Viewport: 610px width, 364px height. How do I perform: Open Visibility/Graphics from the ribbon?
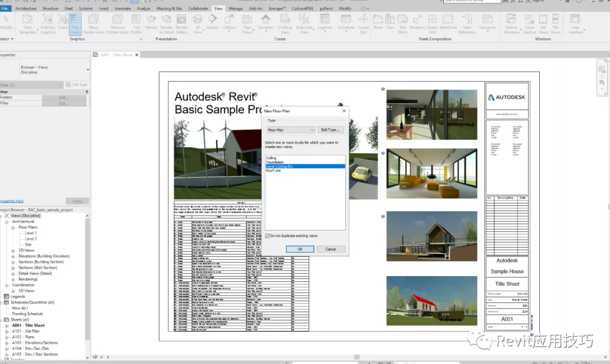click(x=48, y=23)
